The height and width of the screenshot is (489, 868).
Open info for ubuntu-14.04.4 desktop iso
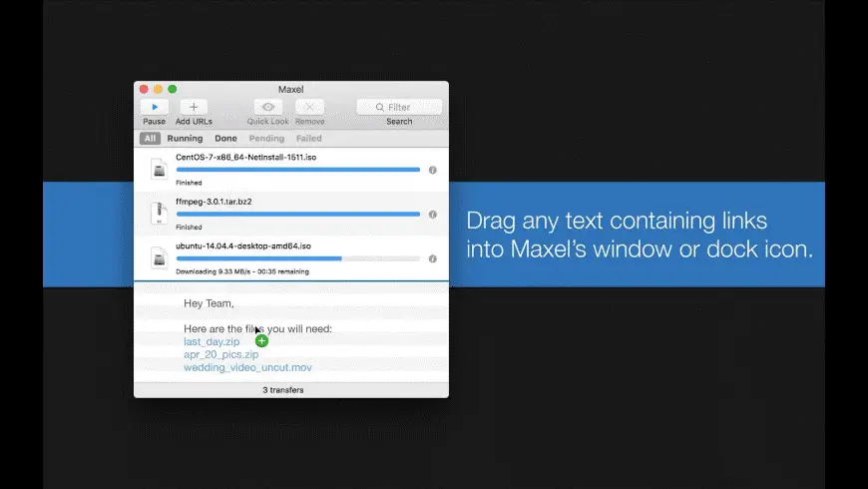point(433,258)
